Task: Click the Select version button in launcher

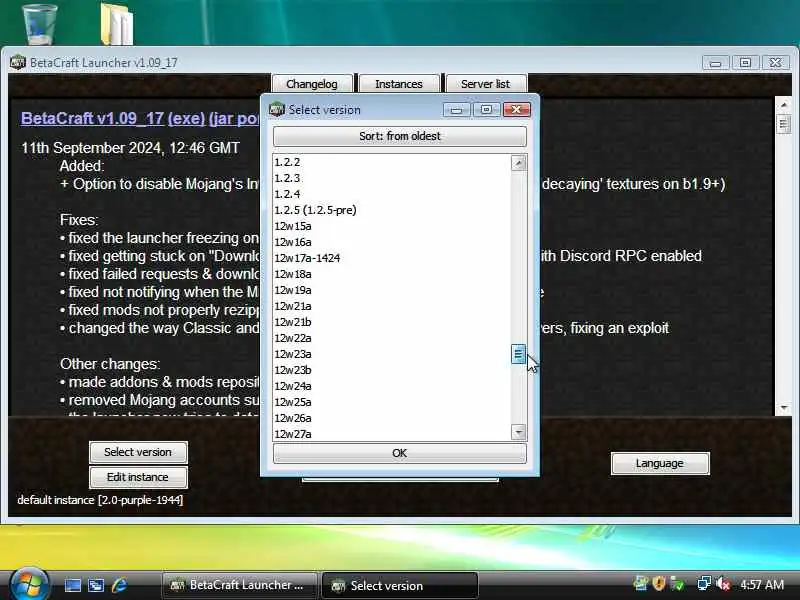Action: point(138,452)
